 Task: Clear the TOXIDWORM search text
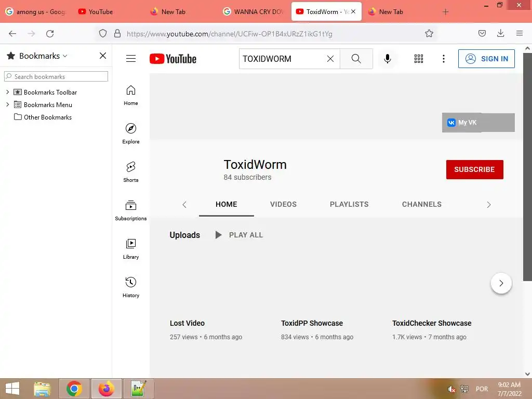pos(330,59)
